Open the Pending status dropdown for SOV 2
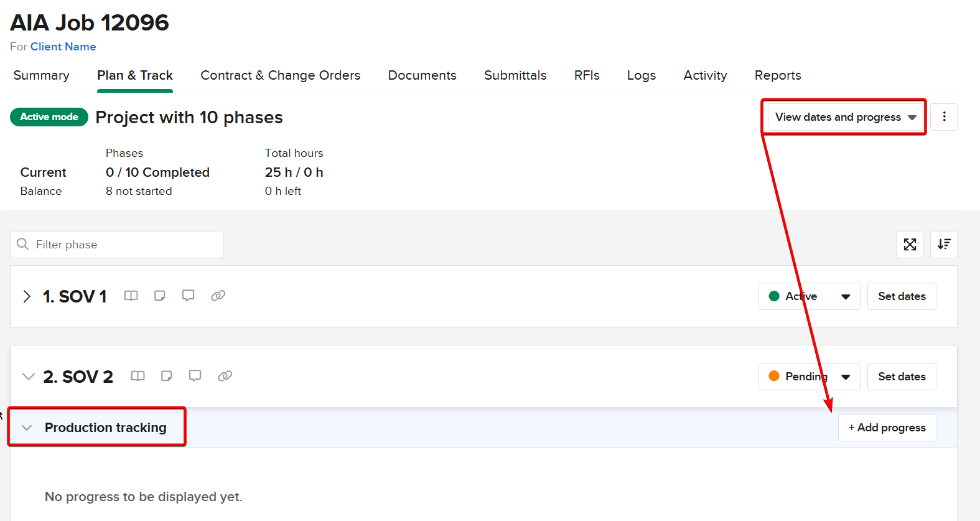Viewport: 980px width, 521px height. 808,377
